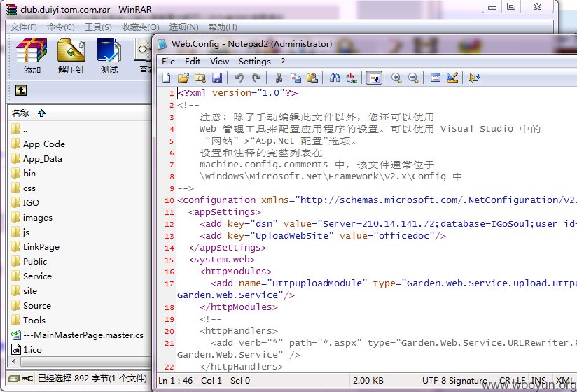Click the 'Ln 1 : 46' status bar text
This screenshot has width=577, height=392.
pyautogui.click(x=176, y=381)
